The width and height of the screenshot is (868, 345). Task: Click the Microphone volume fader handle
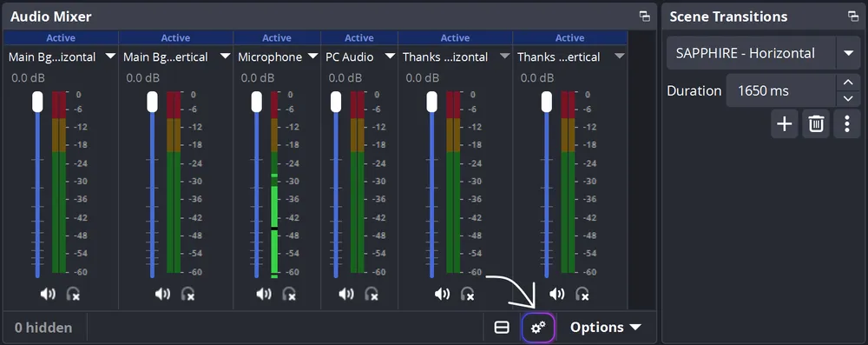[256, 102]
